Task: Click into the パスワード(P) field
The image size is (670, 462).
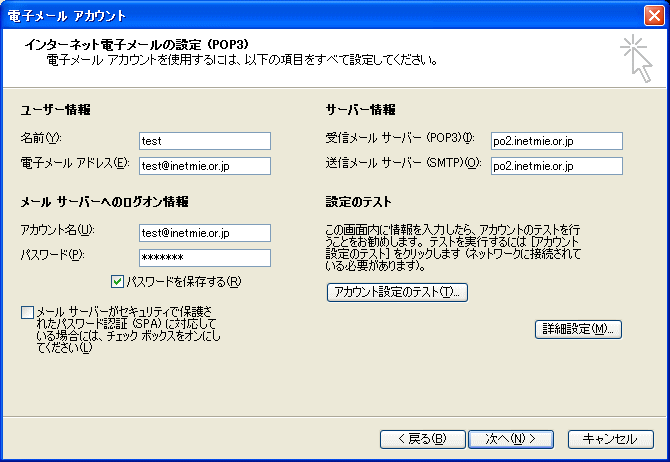Action: click(205, 258)
